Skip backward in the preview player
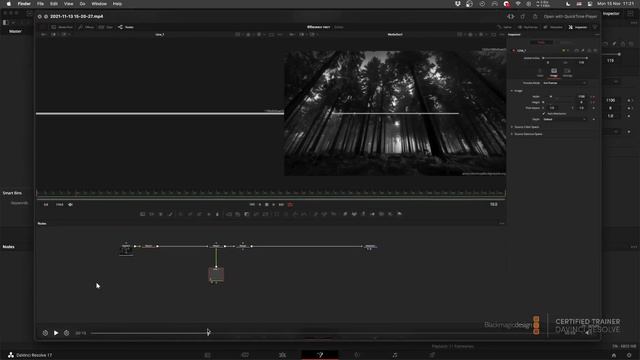The height and width of the screenshot is (360, 640). [45, 333]
